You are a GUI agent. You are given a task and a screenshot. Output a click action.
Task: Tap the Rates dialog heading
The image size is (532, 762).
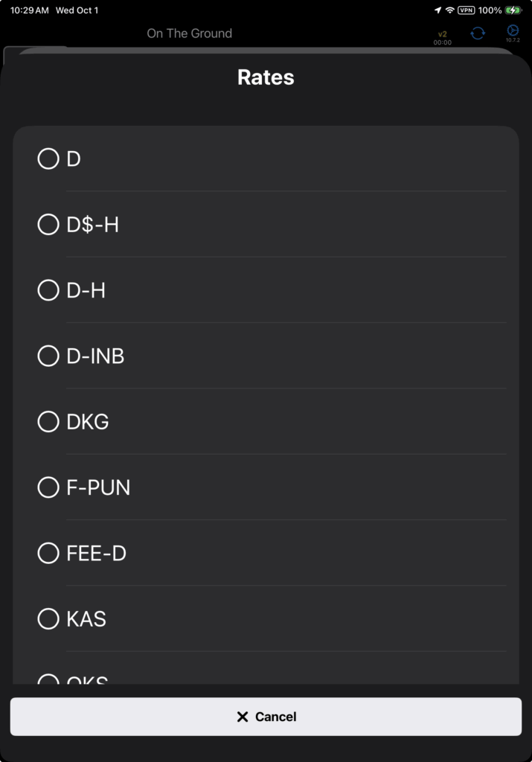click(266, 77)
